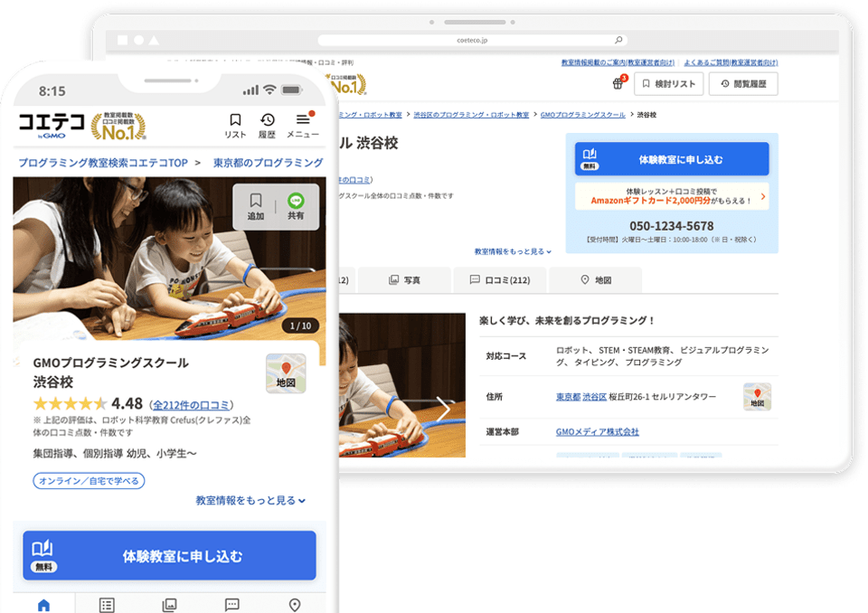The image size is (868, 613).
Task: Open the 全212件の口コミ link
Action: [x=190, y=404]
